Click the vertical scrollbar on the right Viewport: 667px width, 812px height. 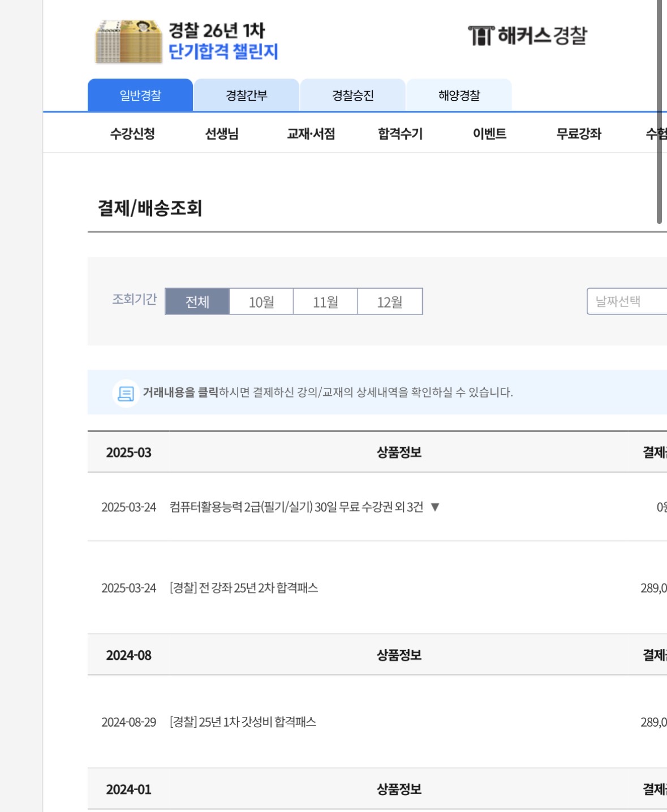point(659,113)
